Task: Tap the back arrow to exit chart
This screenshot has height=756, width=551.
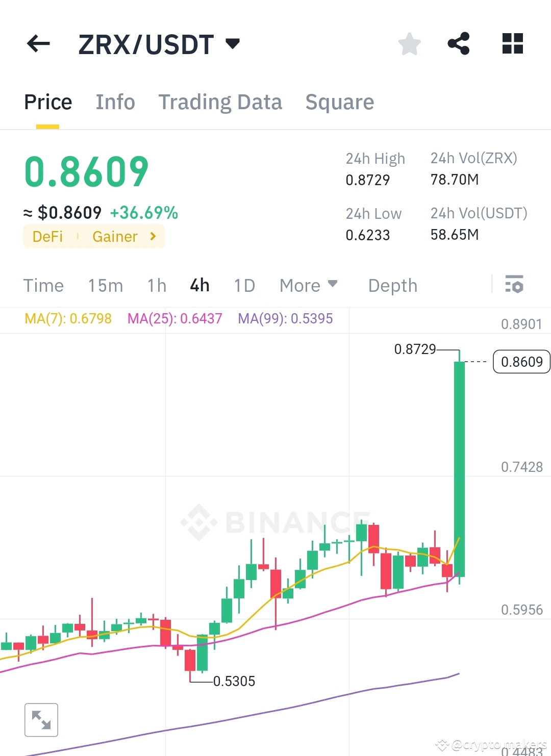Action: [38, 44]
